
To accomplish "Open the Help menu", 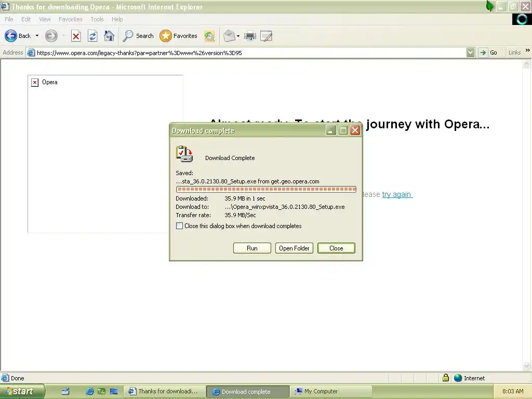I will click(117, 19).
